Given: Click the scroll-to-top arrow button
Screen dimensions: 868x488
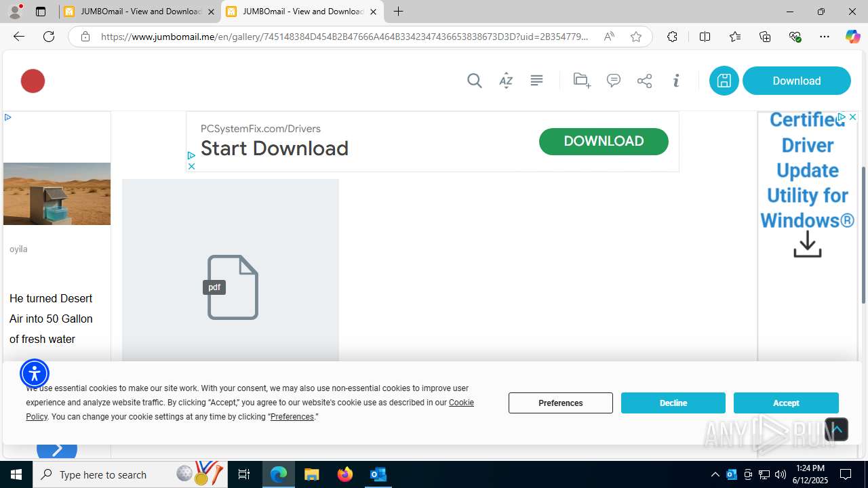Looking at the screenshot, I should [837, 429].
